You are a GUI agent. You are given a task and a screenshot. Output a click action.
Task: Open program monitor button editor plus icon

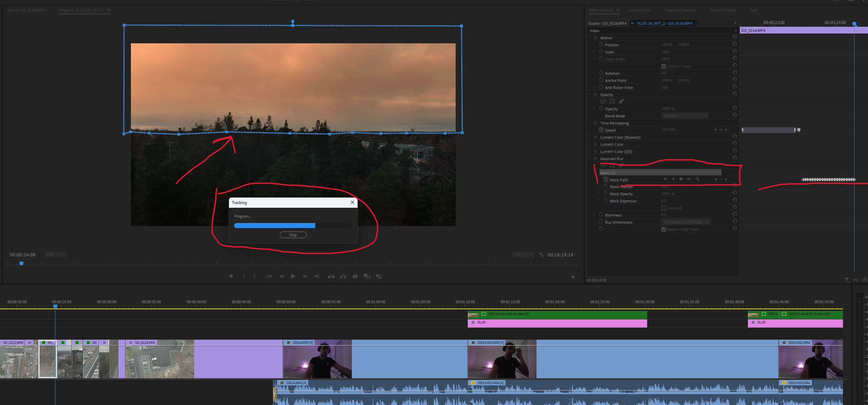pyautogui.click(x=573, y=277)
